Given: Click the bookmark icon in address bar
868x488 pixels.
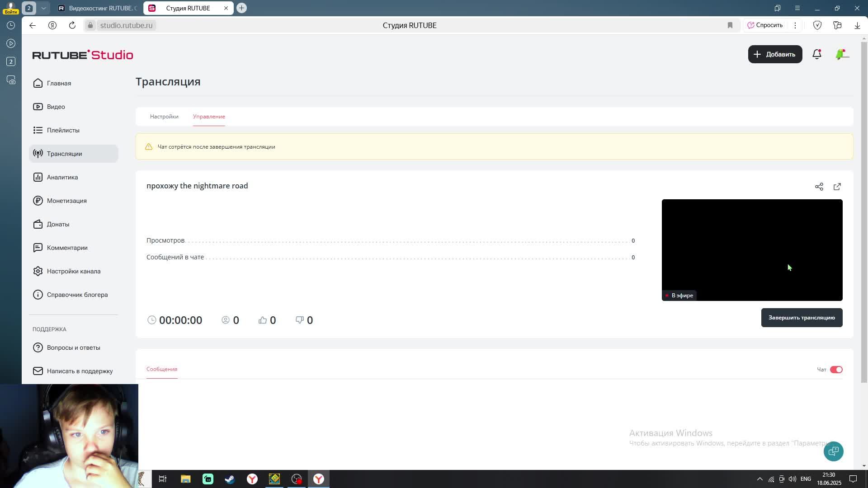Looking at the screenshot, I should (x=730, y=25).
